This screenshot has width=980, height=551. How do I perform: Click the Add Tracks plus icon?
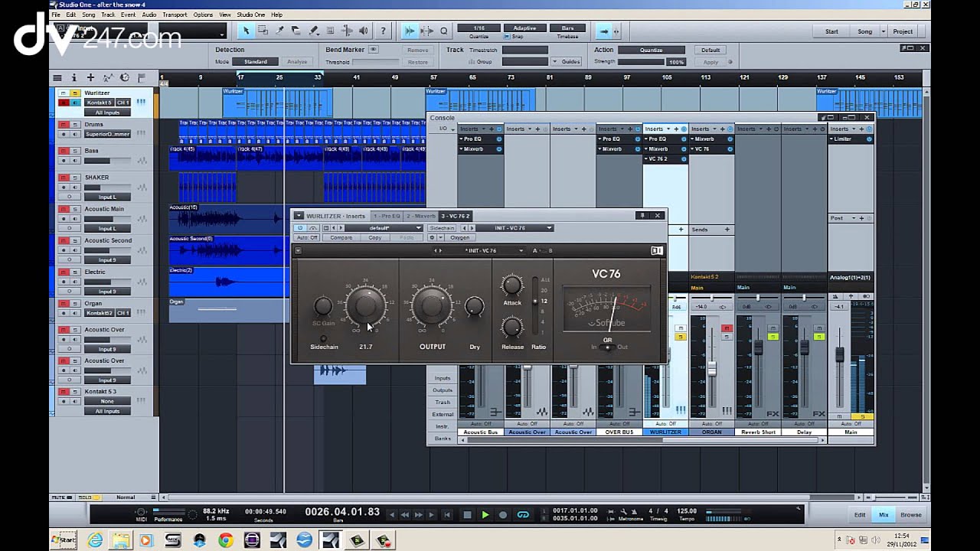coord(90,77)
